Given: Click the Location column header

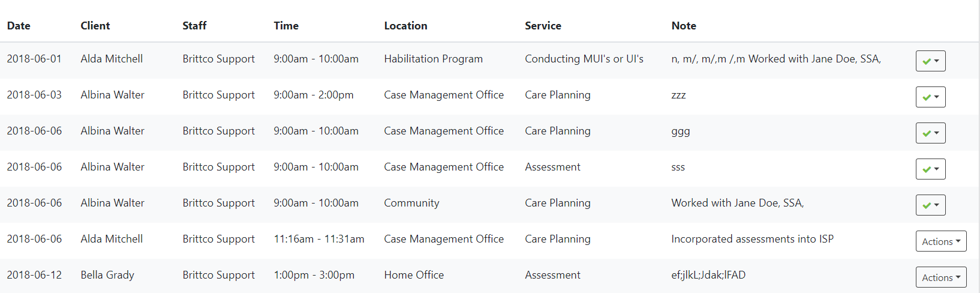Looking at the screenshot, I should click(x=405, y=26).
